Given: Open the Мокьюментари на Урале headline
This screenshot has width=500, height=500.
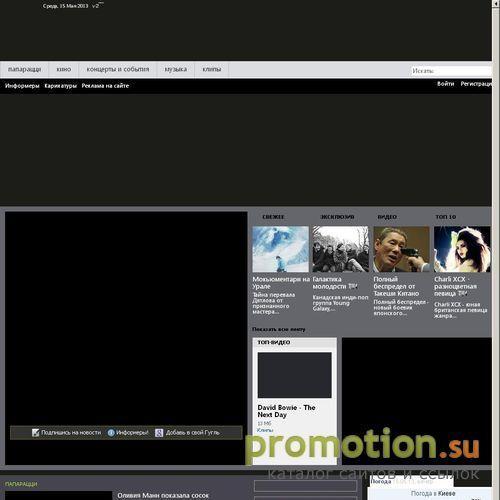Looking at the screenshot, I should click(x=281, y=283).
